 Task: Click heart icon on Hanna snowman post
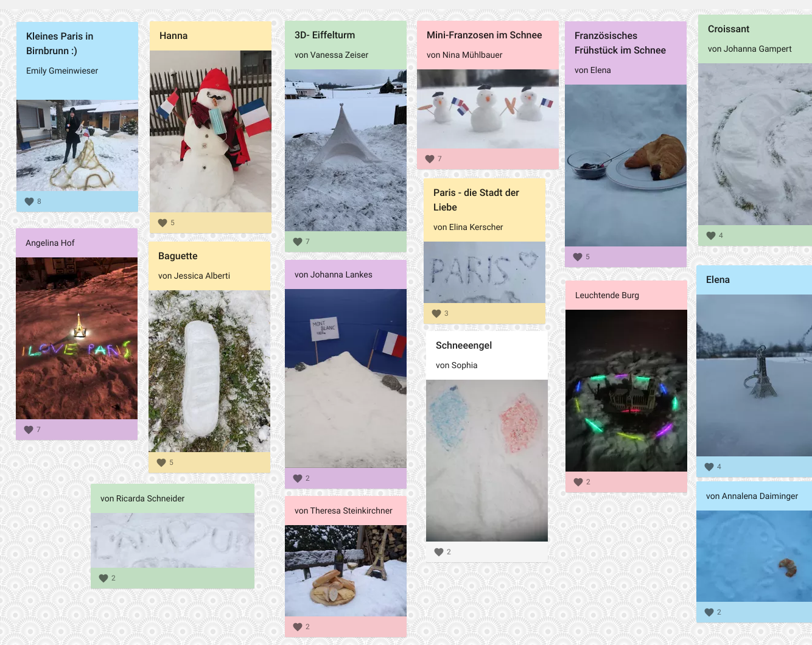coord(163,223)
